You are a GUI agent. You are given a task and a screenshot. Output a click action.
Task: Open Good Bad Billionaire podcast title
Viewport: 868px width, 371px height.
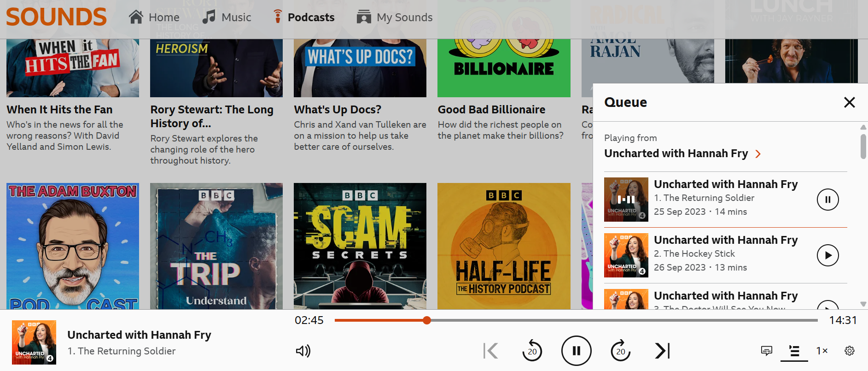[x=491, y=110]
